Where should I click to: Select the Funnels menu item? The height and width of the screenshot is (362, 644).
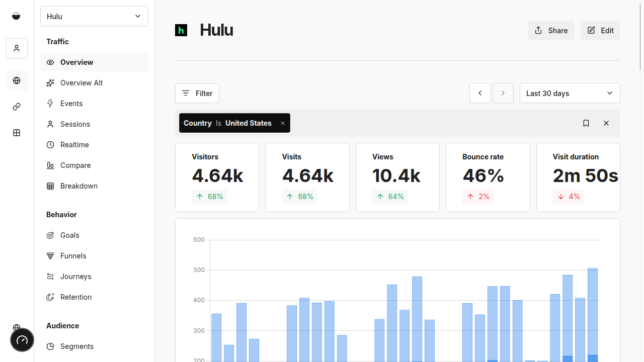(73, 256)
